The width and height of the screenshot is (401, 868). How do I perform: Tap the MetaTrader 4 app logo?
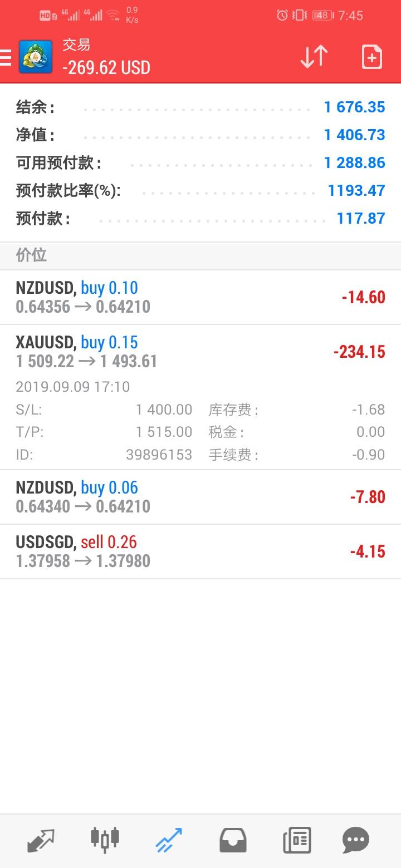(x=36, y=57)
